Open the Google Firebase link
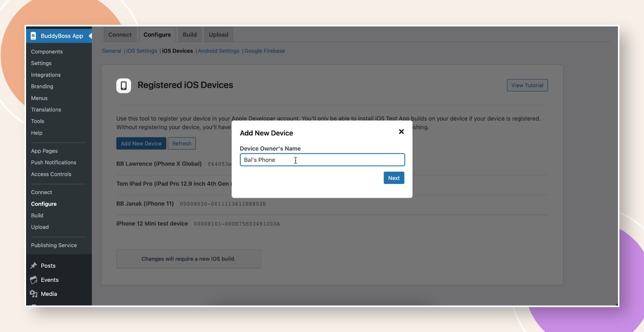 pyautogui.click(x=264, y=51)
